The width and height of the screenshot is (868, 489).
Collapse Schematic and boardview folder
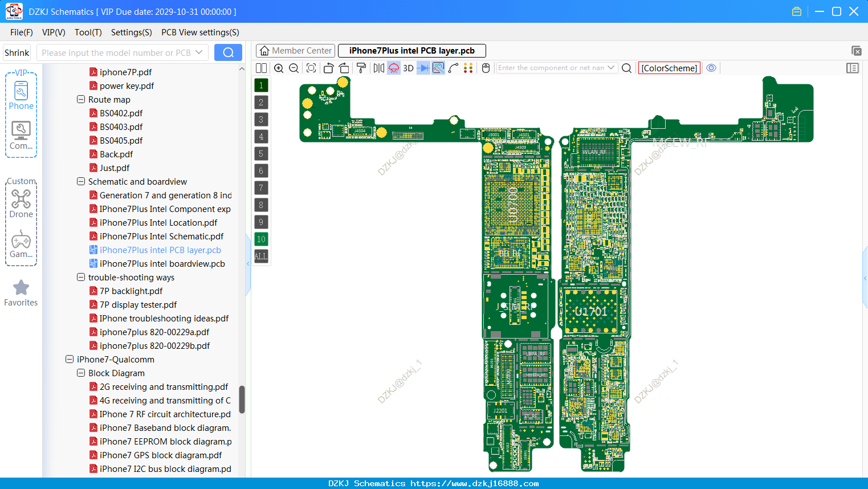click(x=81, y=181)
